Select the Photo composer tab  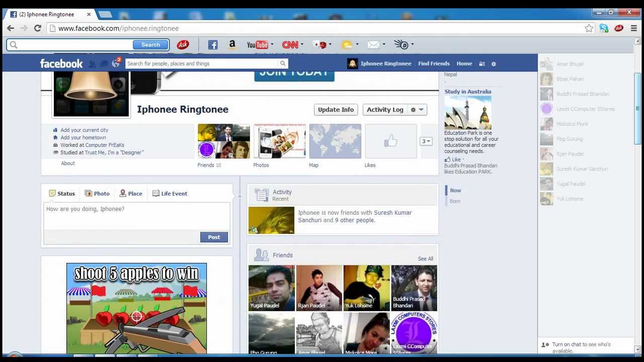97,194
